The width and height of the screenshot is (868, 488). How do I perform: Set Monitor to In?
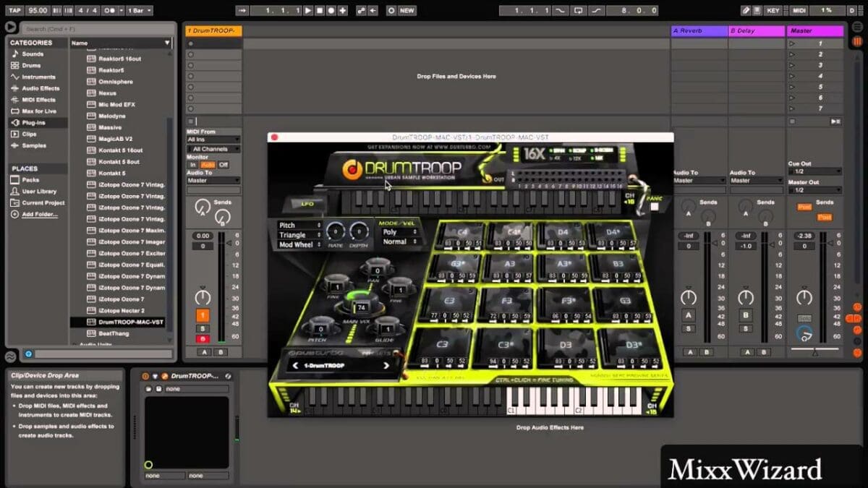pyautogui.click(x=193, y=165)
